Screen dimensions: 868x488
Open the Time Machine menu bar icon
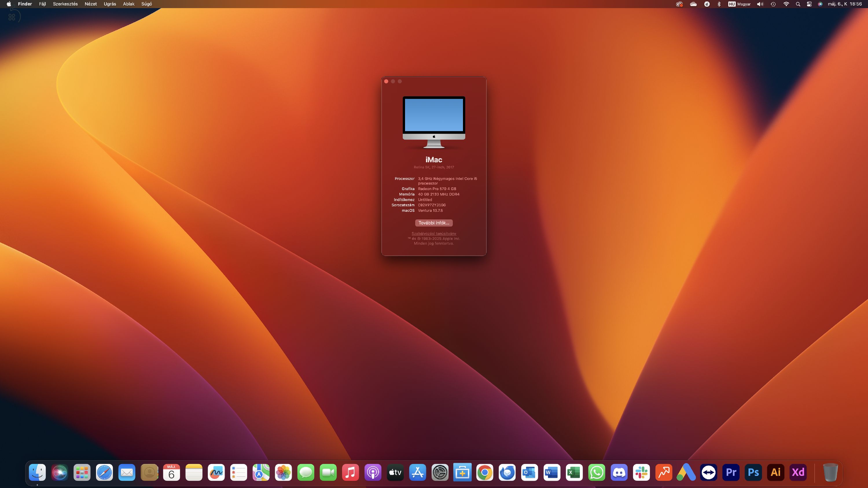click(773, 4)
